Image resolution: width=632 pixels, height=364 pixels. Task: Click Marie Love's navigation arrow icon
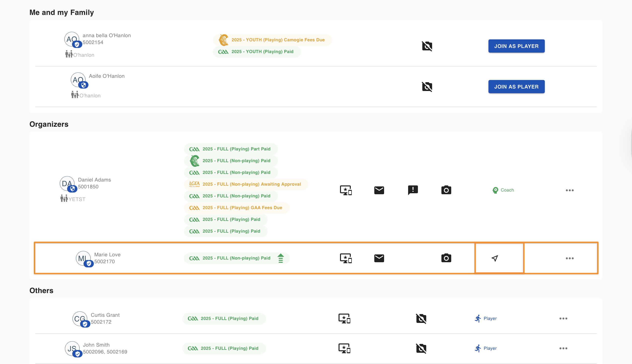[495, 258]
